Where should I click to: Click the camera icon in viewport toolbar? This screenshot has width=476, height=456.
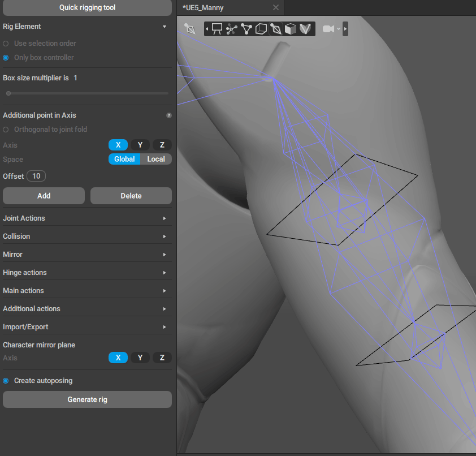pos(328,29)
